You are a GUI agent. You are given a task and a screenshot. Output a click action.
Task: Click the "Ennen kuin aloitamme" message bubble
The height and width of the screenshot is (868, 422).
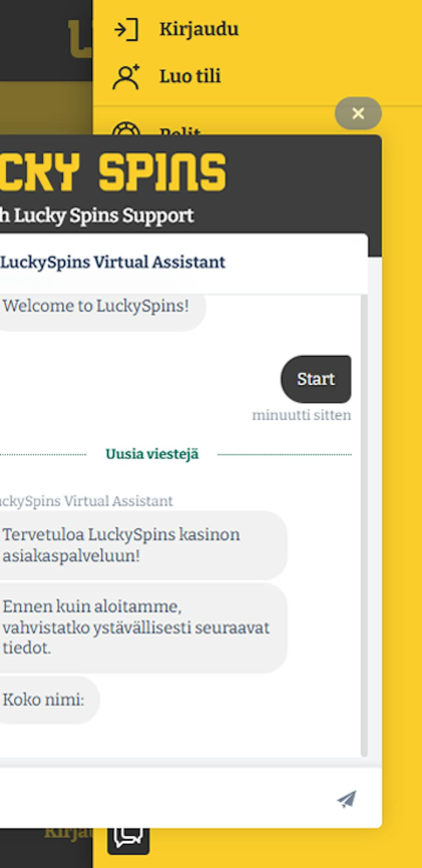[x=143, y=628]
